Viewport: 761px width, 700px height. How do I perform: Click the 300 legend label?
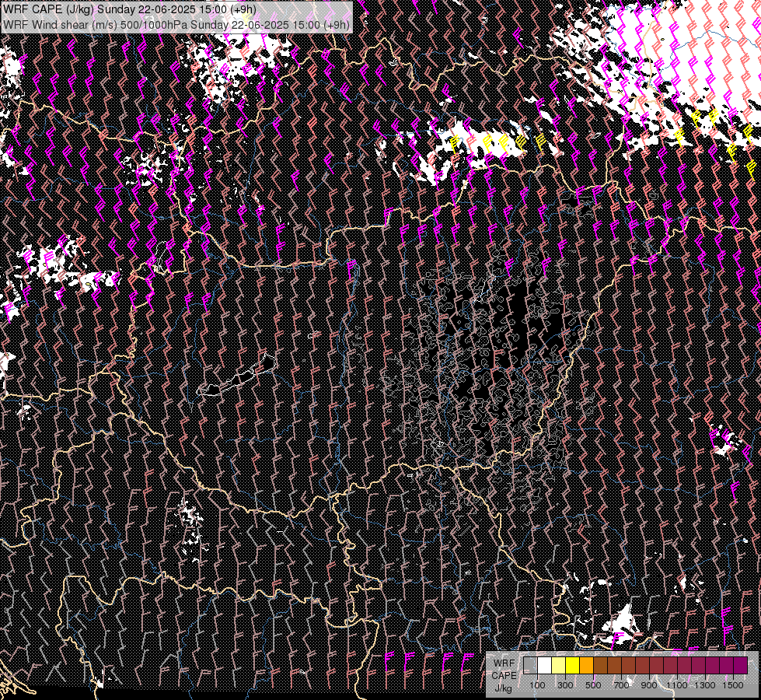coord(565,685)
